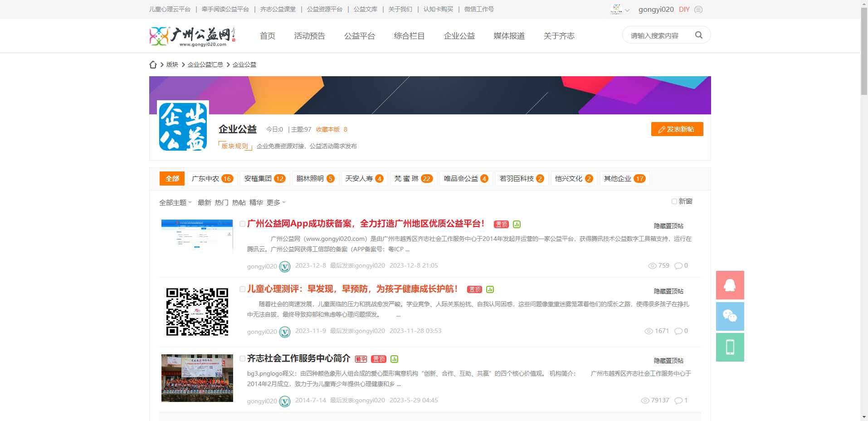Click the 精华 badge on 齐志社会工作 post
868x421 pixels.
[x=361, y=359]
